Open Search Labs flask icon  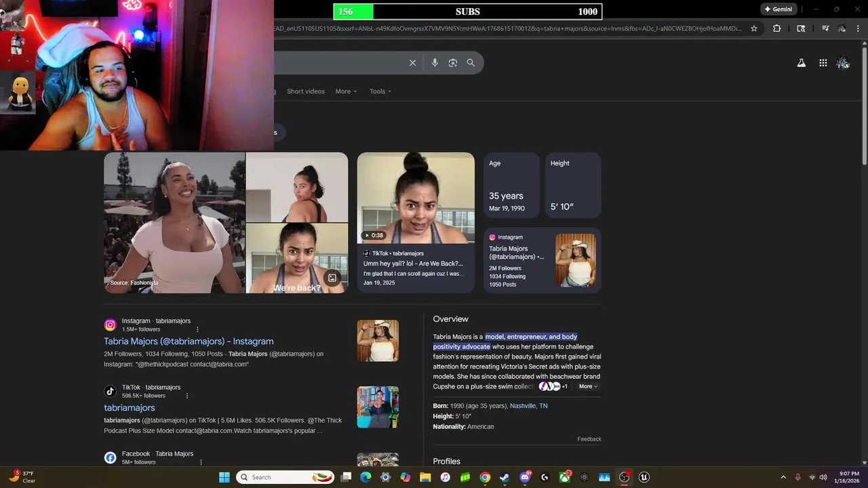[x=801, y=63]
